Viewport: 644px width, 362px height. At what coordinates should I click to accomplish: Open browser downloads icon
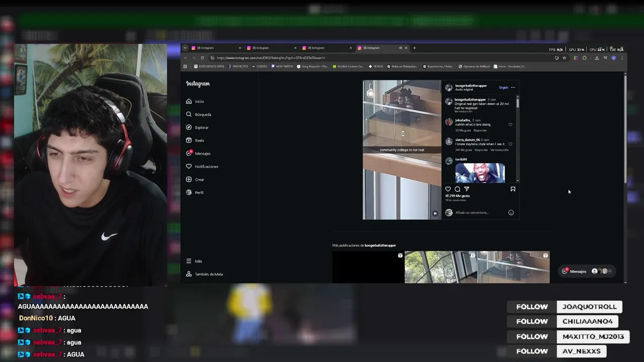click(x=597, y=58)
